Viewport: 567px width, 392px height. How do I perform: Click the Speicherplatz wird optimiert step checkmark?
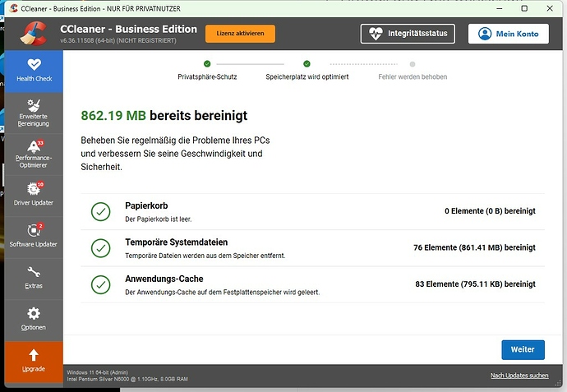pyautogui.click(x=307, y=64)
